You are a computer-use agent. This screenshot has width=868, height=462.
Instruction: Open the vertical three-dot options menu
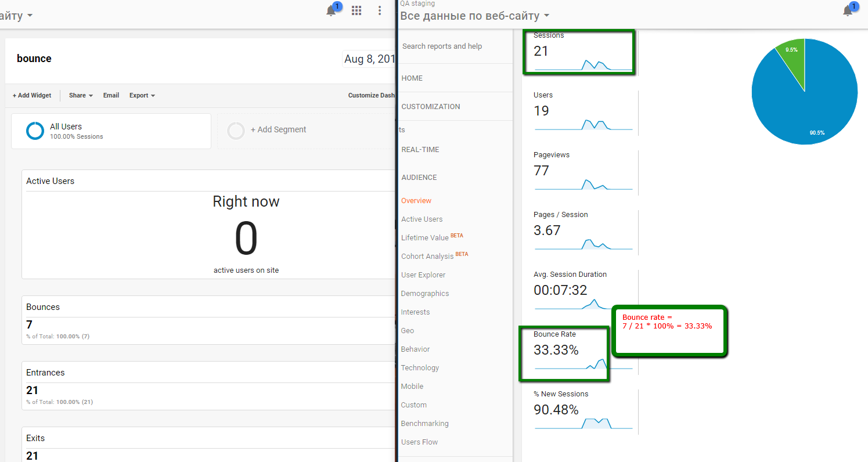click(x=380, y=10)
